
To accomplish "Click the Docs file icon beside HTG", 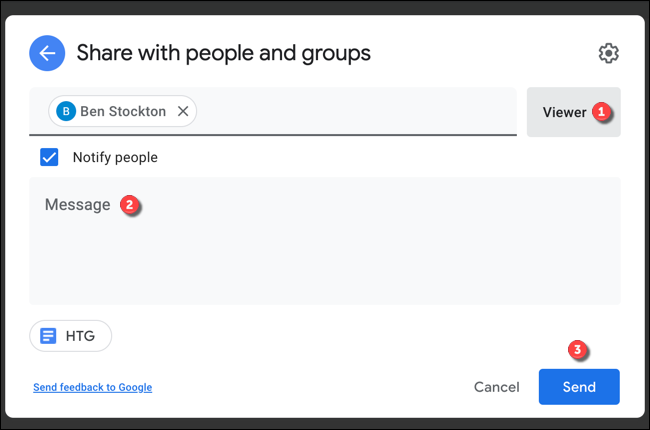I will [48, 336].
